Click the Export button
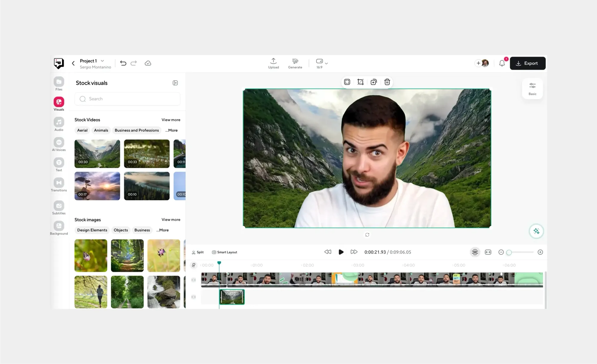This screenshot has height=364, width=597. coord(527,63)
